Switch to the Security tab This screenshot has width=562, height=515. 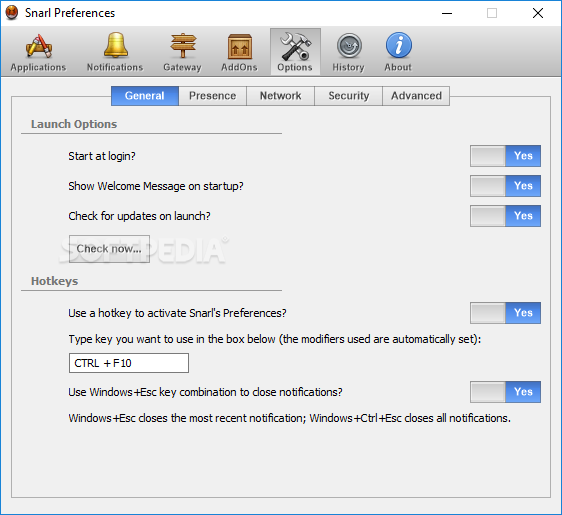tap(349, 96)
